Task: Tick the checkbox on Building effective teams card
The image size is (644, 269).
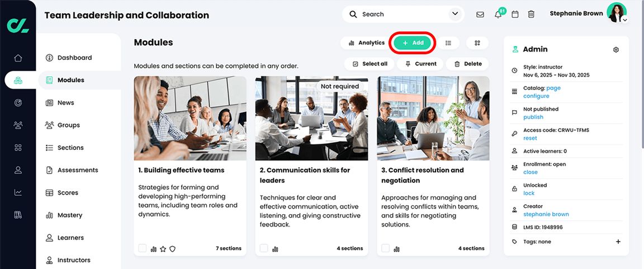Action: click(142, 248)
